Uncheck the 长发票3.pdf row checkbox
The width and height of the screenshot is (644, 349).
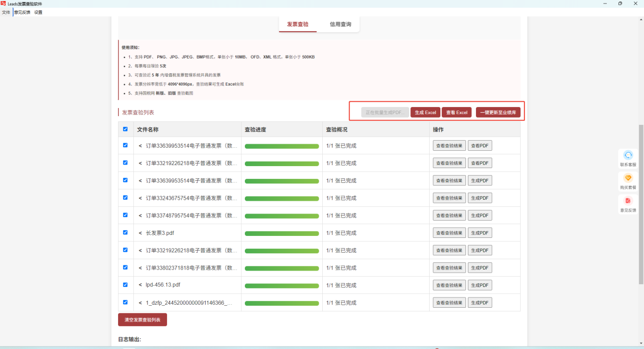[125, 232]
